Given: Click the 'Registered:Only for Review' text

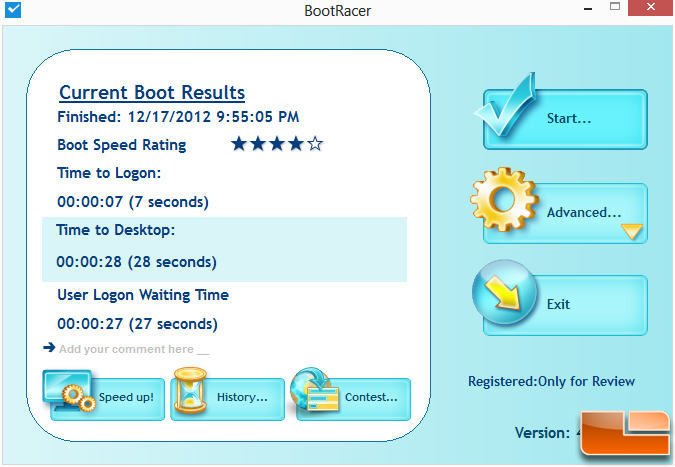Looking at the screenshot, I should click(x=551, y=382).
